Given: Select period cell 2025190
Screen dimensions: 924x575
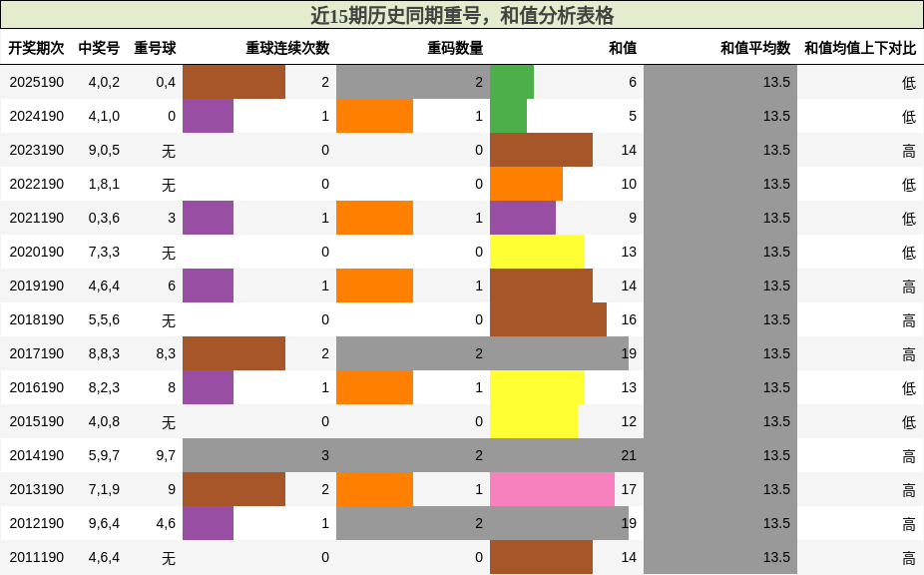Looking at the screenshot, I should click(x=37, y=82).
